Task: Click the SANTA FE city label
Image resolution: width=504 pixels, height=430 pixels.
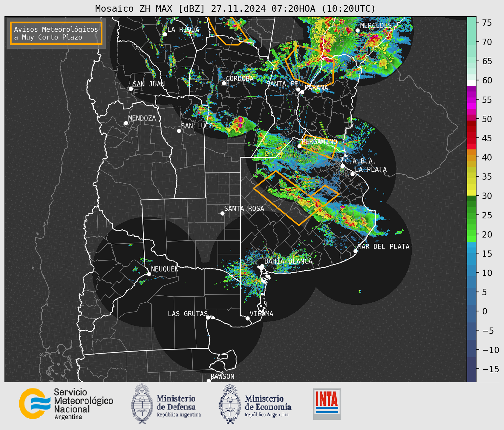Action: click(x=282, y=84)
